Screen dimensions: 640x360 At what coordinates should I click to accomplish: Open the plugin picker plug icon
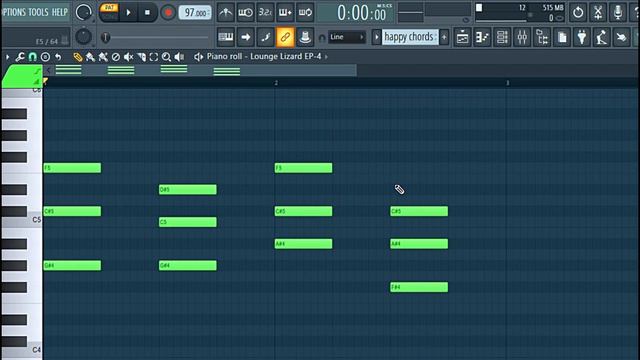click(x=582, y=38)
